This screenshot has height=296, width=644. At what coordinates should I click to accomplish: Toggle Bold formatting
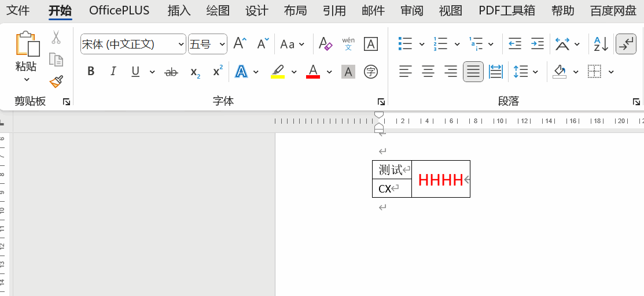point(91,72)
